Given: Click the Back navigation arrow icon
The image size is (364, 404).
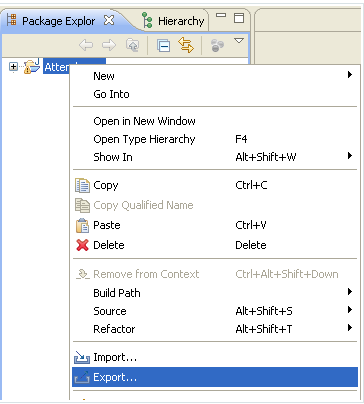Looking at the screenshot, I should click(86, 45).
